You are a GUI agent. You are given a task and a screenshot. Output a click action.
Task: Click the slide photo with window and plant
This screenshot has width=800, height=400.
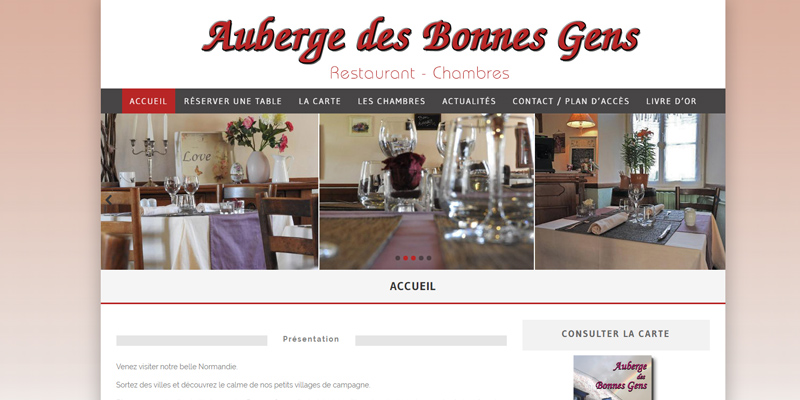630,191
